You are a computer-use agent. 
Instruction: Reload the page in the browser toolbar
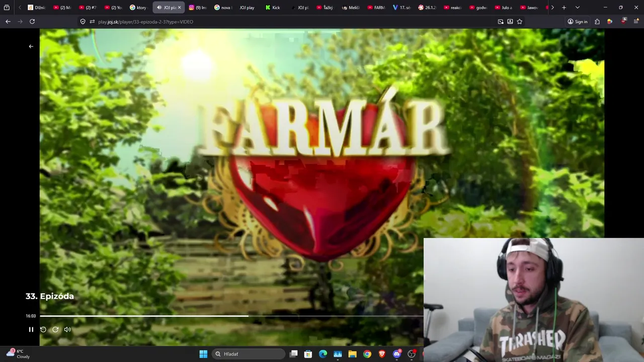coord(32,22)
